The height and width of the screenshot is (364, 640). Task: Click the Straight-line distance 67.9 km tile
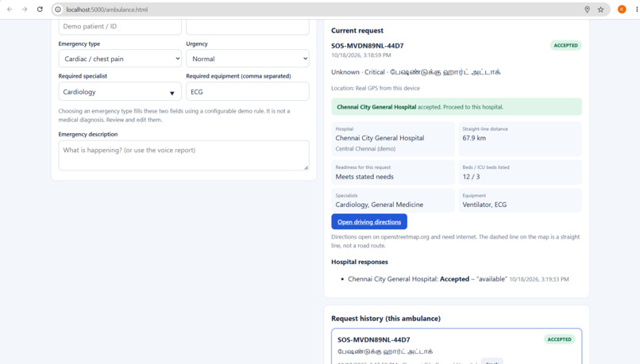tap(520, 139)
